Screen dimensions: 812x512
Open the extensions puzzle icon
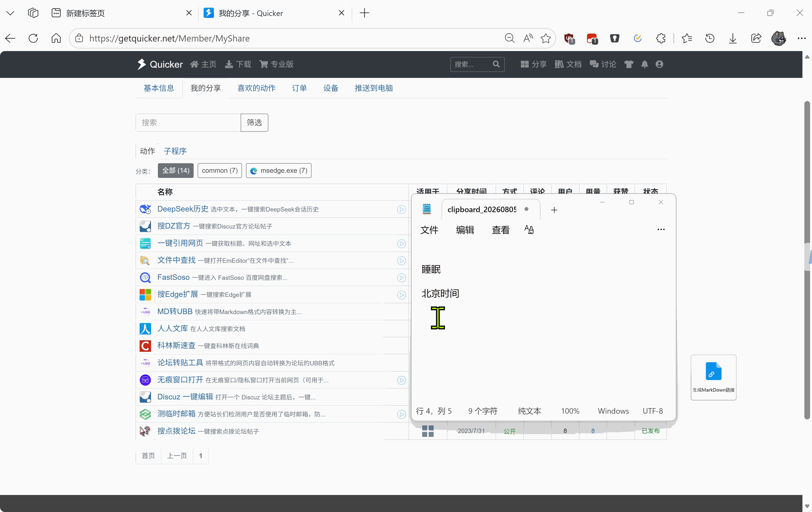coord(661,39)
